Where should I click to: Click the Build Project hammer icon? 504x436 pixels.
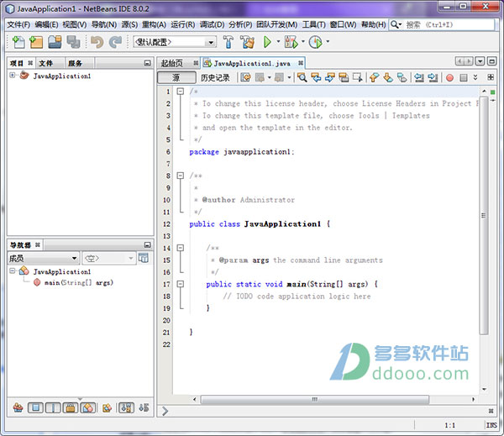coord(228,42)
